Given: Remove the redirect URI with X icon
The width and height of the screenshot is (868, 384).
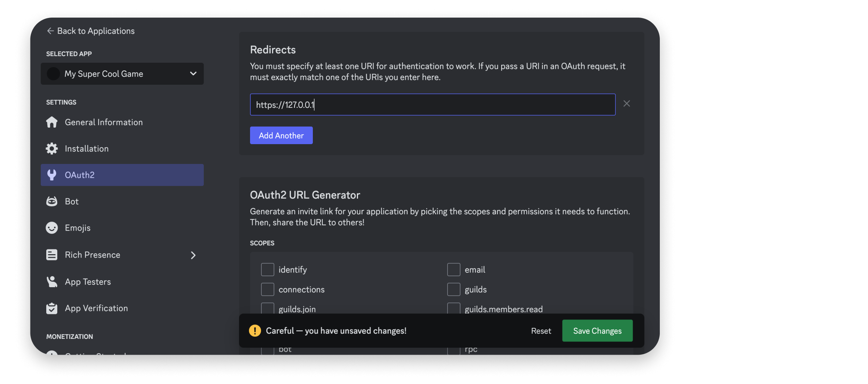Looking at the screenshot, I should pos(626,104).
